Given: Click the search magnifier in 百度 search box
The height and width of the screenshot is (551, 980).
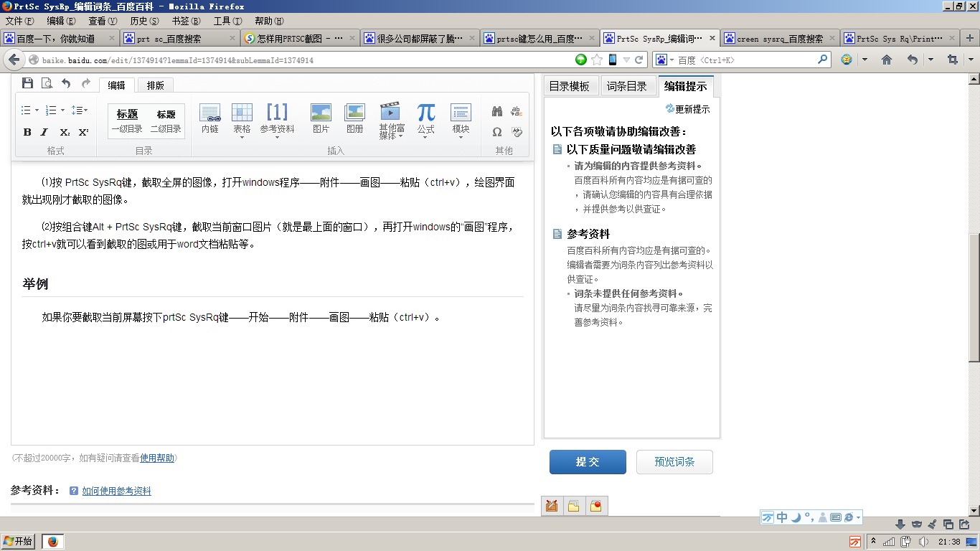Looking at the screenshot, I should (823, 60).
